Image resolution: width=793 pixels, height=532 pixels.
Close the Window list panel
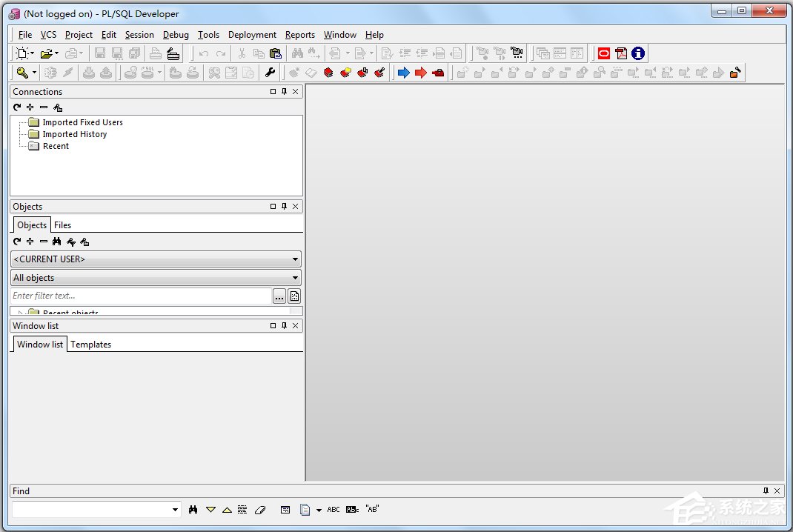pyautogui.click(x=296, y=326)
